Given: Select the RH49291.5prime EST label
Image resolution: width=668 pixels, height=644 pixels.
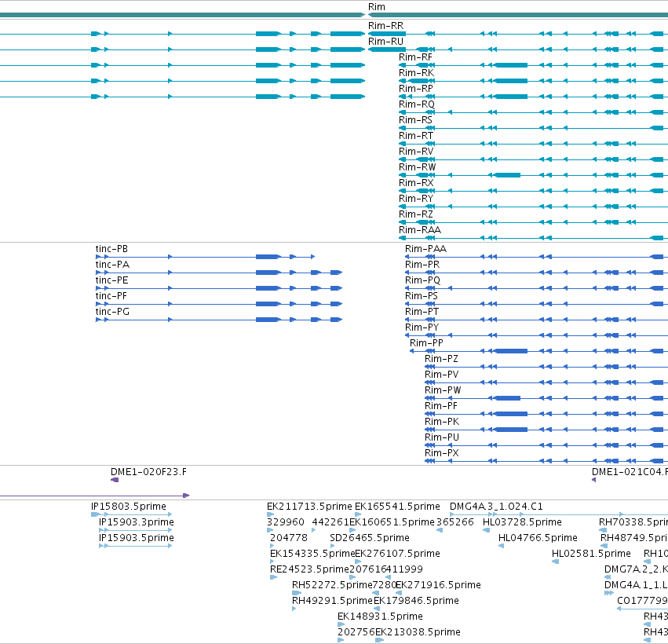Looking at the screenshot, I should (x=332, y=602).
